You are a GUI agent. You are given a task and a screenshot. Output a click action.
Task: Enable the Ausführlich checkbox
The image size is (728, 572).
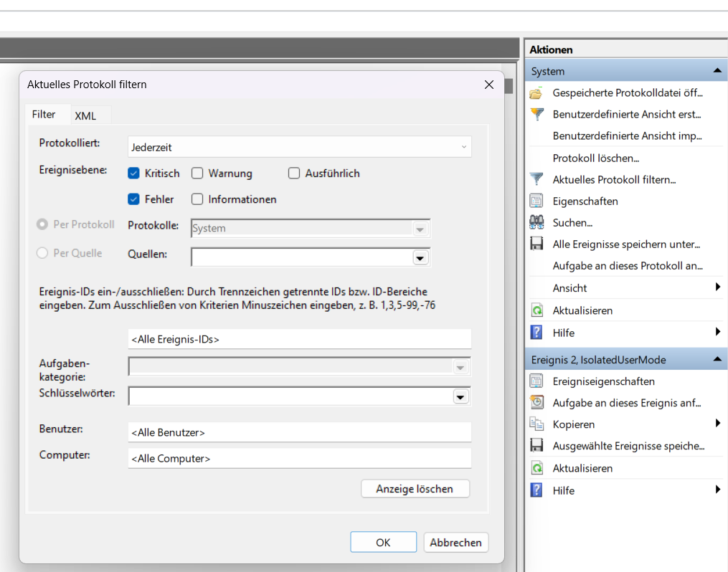pos(294,173)
